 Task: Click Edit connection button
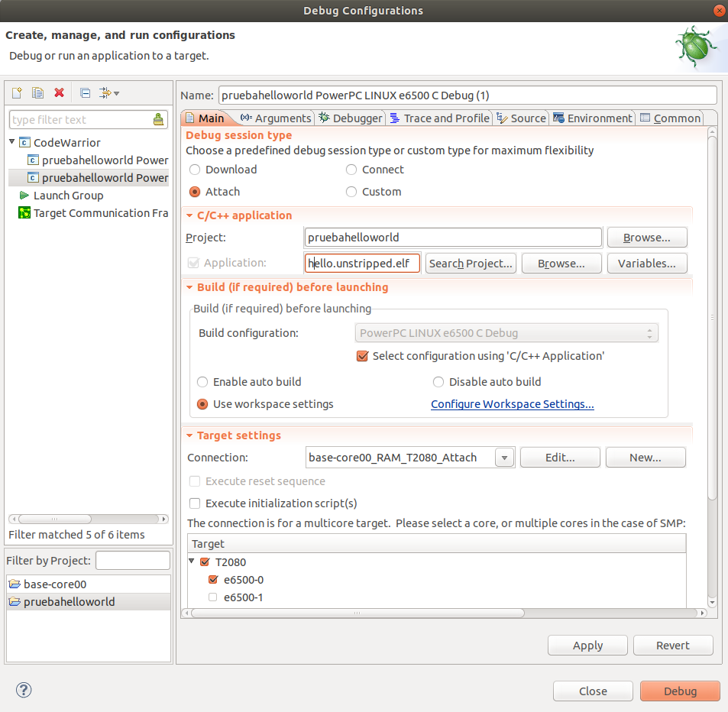pos(560,458)
